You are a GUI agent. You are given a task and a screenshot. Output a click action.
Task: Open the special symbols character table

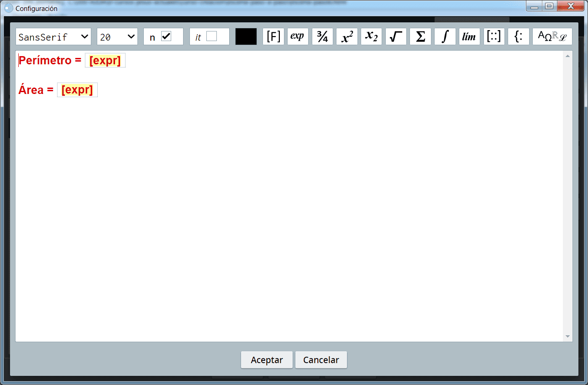552,37
